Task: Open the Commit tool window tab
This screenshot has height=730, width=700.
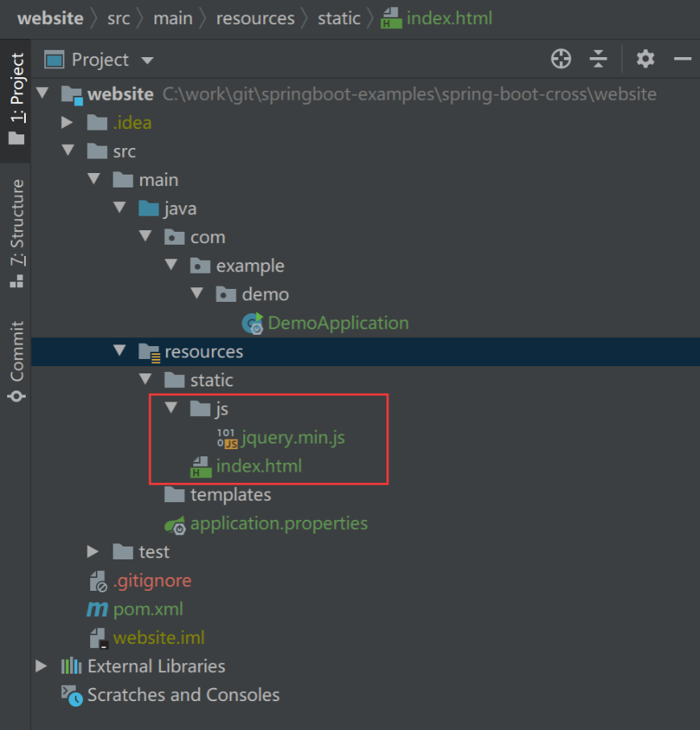Action: (x=16, y=361)
